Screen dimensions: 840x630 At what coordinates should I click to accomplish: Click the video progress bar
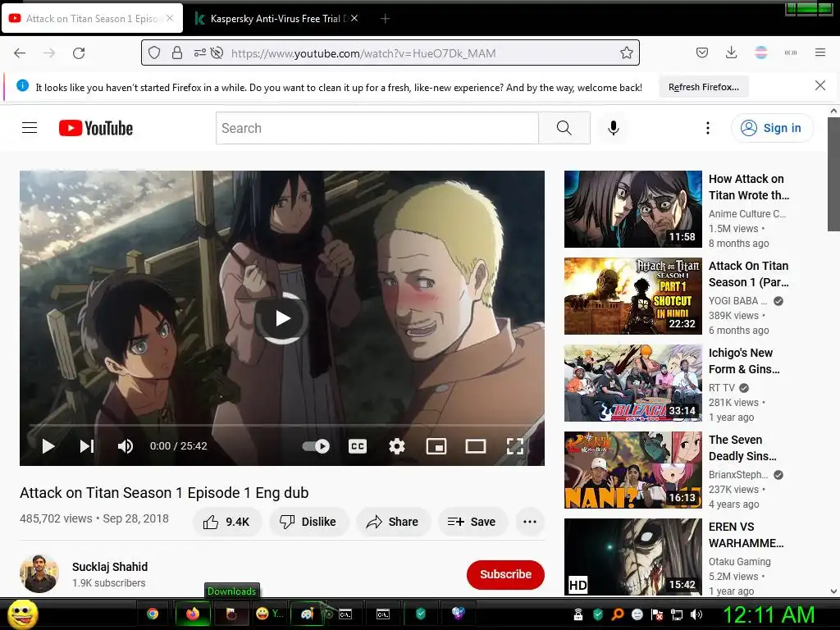tap(282, 425)
